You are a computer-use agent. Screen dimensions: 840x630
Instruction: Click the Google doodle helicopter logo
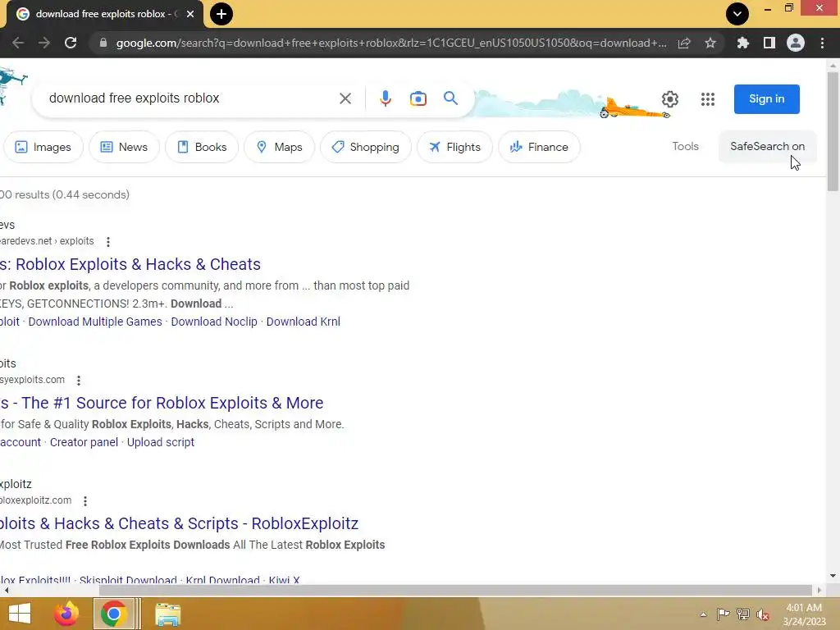(11, 85)
